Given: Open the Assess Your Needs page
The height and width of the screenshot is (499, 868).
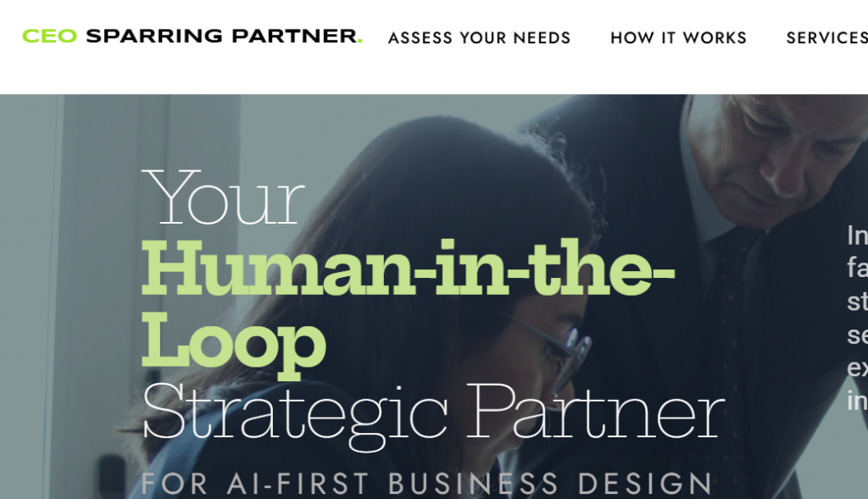Looking at the screenshot, I should coord(480,37).
